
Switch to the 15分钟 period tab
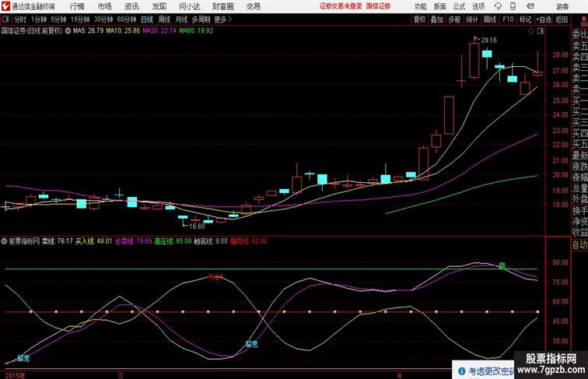pyautogui.click(x=80, y=19)
